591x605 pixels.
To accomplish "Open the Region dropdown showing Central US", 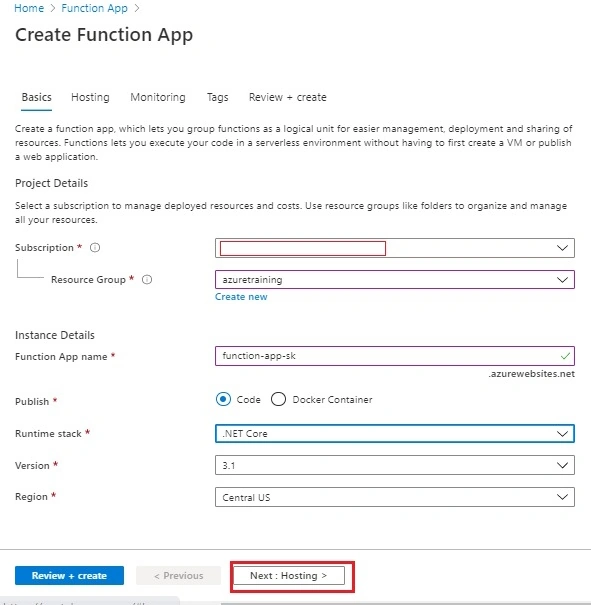I will (395, 497).
